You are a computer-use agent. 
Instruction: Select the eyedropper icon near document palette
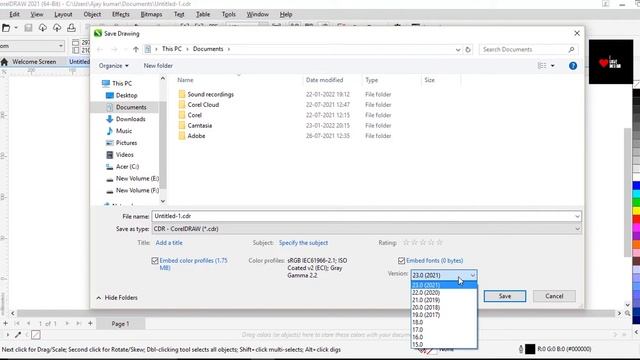[x=18, y=335]
